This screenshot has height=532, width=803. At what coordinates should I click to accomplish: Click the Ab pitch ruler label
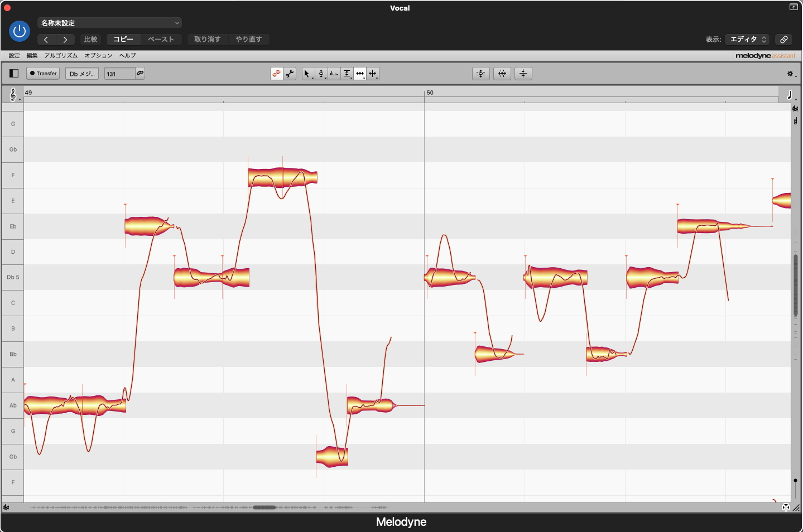point(13,405)
